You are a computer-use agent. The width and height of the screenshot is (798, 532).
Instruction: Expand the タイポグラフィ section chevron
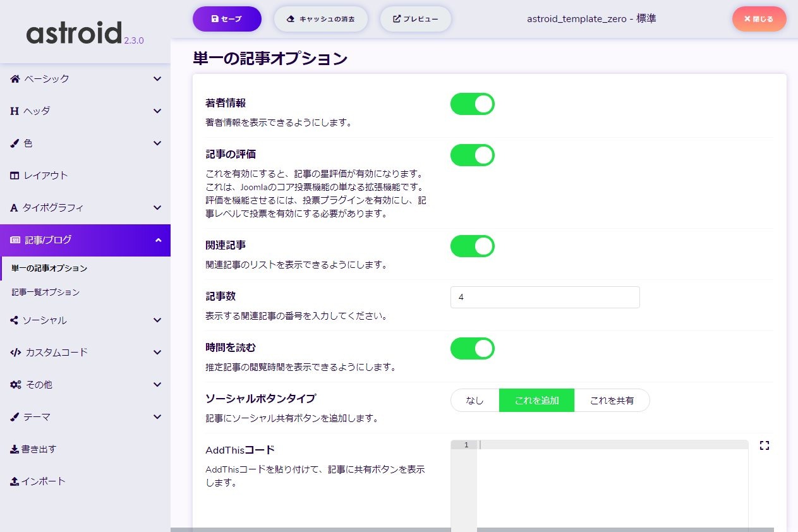[157, 208]
